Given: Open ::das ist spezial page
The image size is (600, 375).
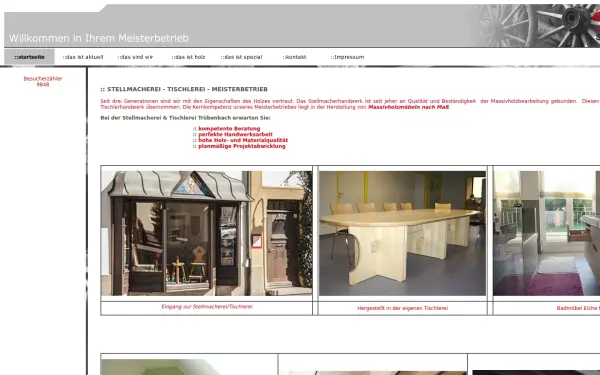Looking at the screenshot, I should click(241, 57).
